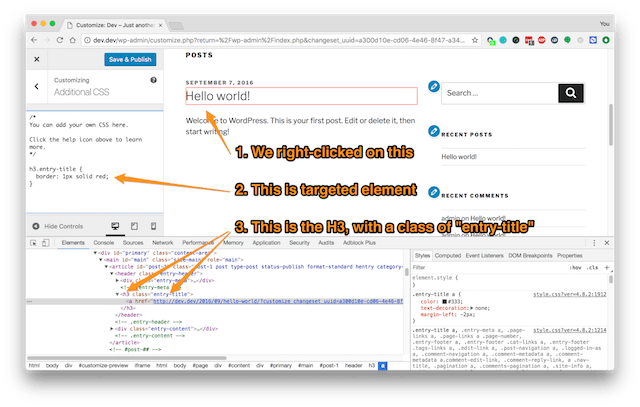Switch preview to tablet device icon
The width and height of the screenshot is (640, 407).
click(x=134, y=226)
